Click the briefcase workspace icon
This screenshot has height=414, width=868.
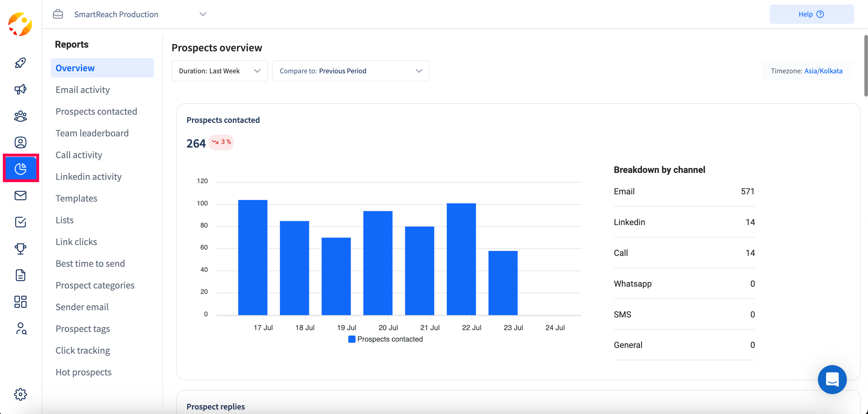(58, 14)
